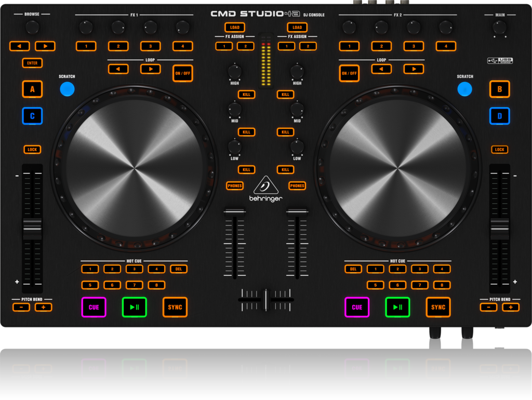
Task: Activate FX 1 button 4
Action: pyautogui.click(x=182, y=46)
